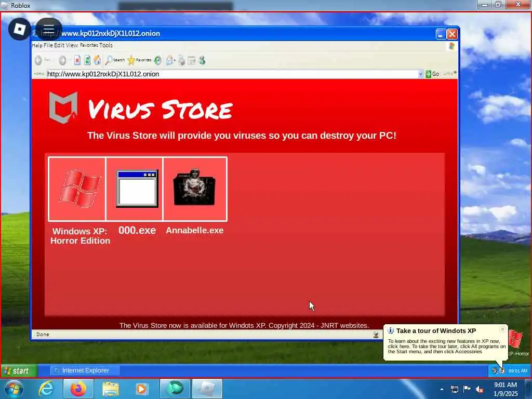
Task: Click the address bar URL field
Action: tap(232, 74)
